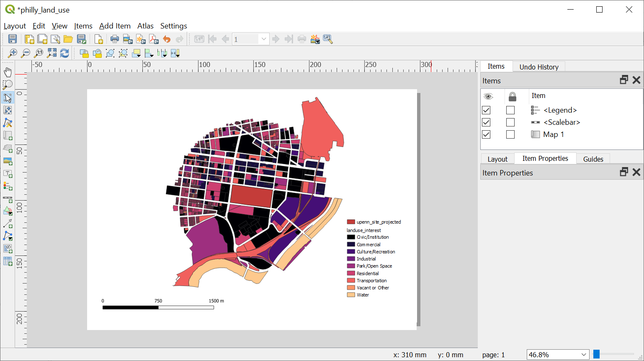Switch to the Undo History tab

point(538,67)
